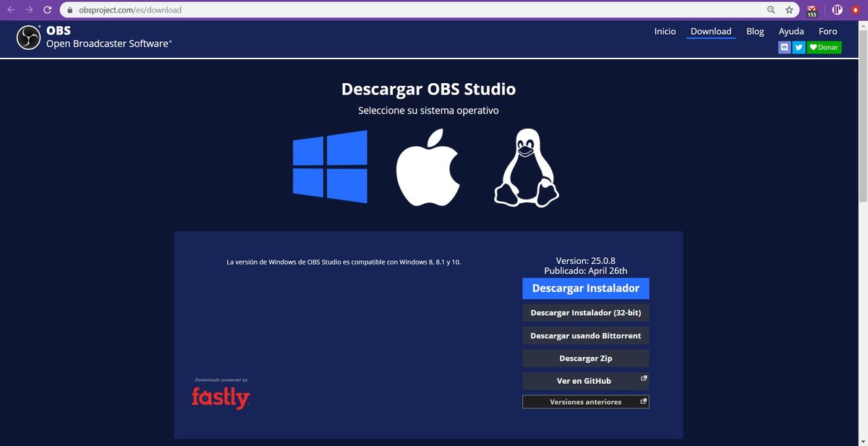Go to the Inicio page
868x446 pixels.
(665, 31)
